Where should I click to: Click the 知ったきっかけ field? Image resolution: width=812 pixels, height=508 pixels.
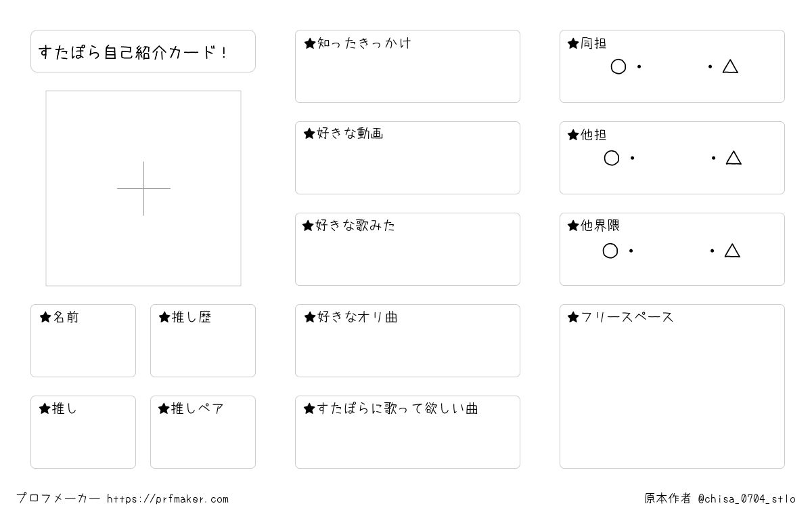pyautogui.click(x=407, y=66)
